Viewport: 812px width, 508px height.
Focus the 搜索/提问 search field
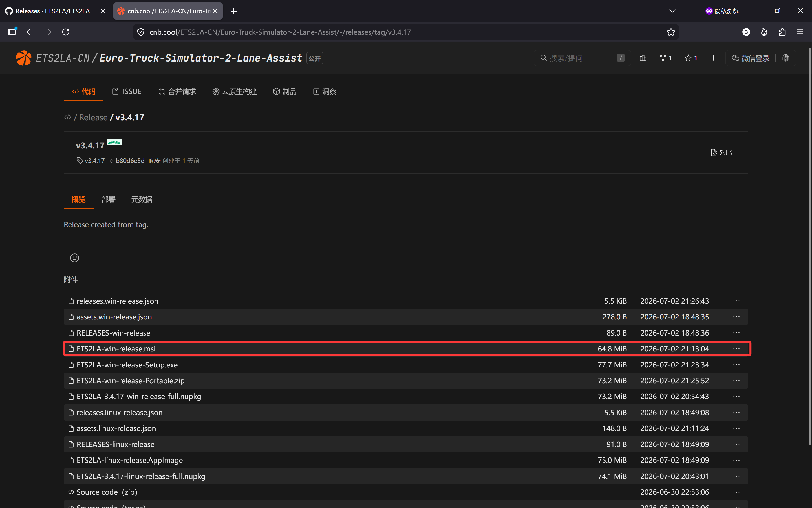(x=582, y=58)
